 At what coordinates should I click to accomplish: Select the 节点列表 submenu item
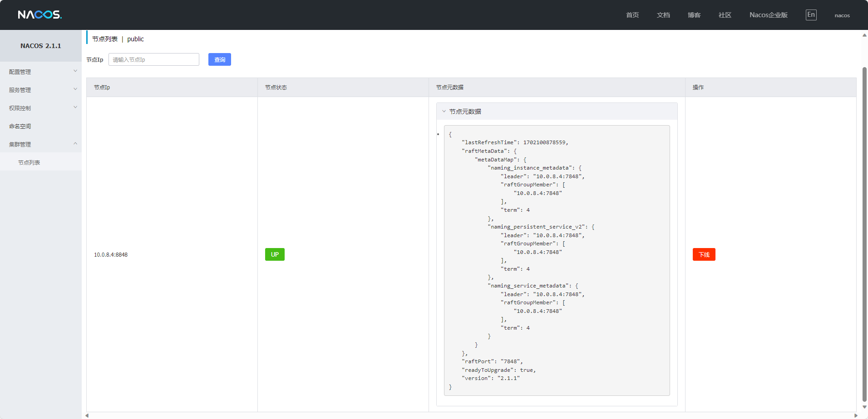pos(41,162)
